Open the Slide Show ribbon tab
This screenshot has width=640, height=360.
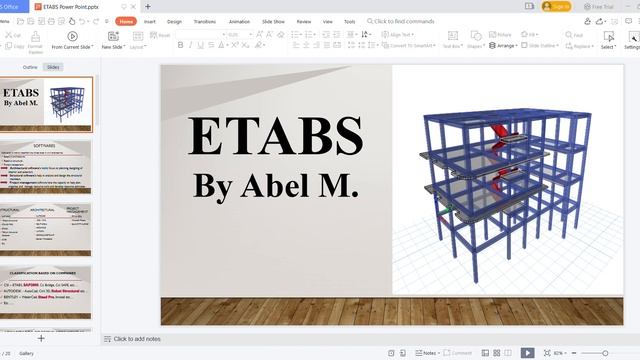coord(273,22)
